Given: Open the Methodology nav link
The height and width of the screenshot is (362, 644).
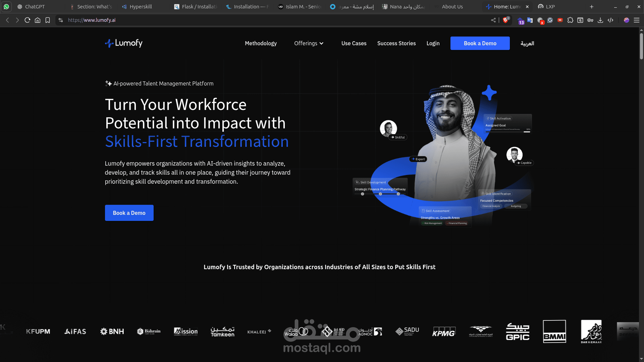Looking at the screenshot, I should tap(261, 43).
